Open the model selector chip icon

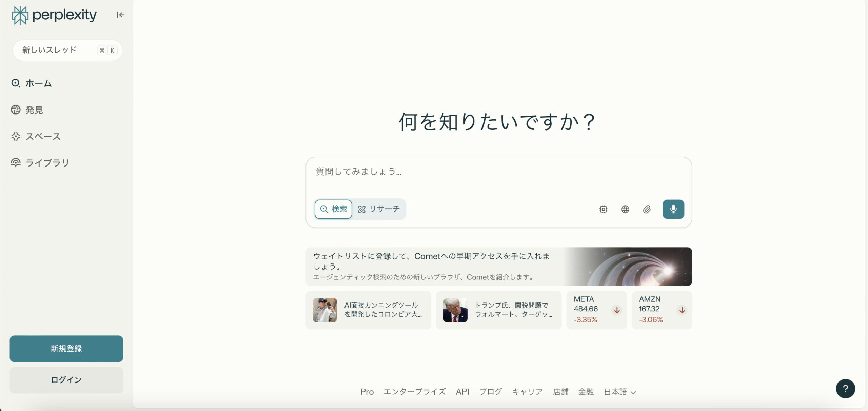603,209
